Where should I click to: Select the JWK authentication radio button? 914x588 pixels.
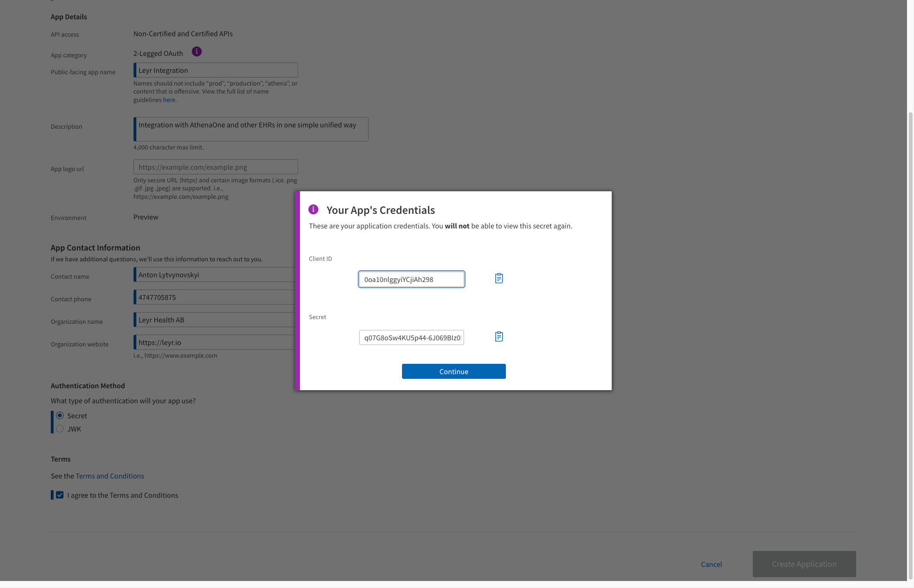[x=60, y=429]
